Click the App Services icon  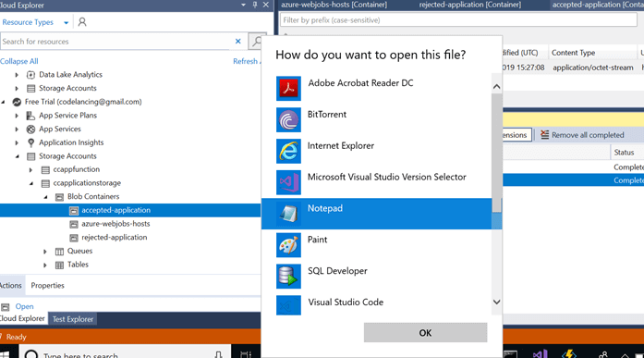30,130
